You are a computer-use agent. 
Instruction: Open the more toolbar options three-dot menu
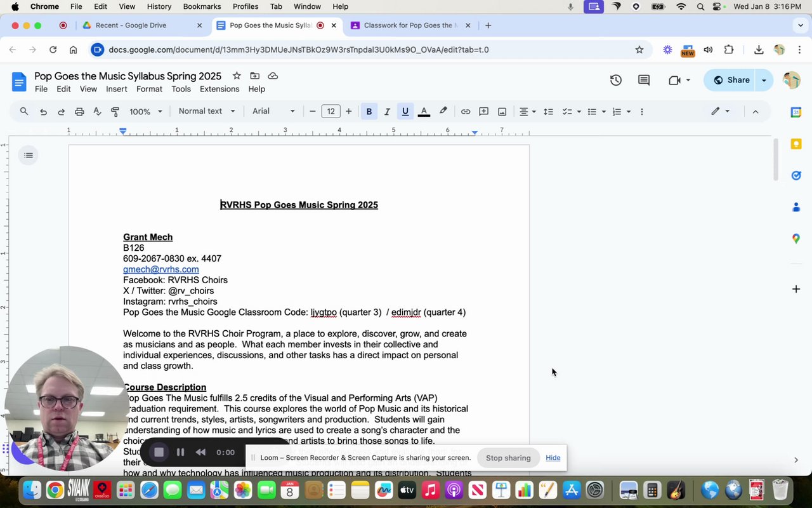(x=642, y=112)
